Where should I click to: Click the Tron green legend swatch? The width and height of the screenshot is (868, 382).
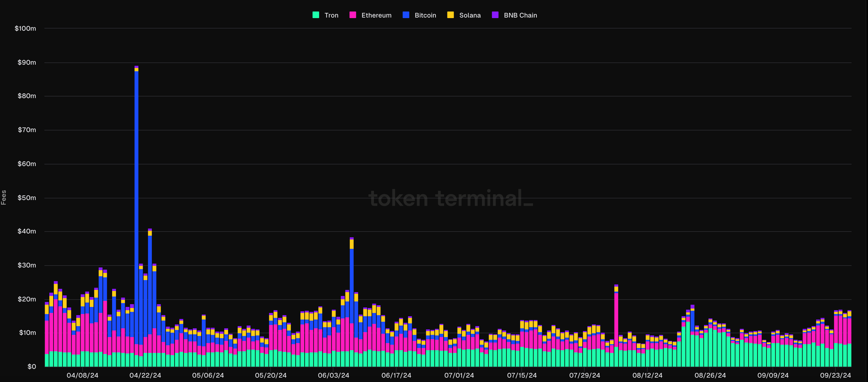coord(316,15)
